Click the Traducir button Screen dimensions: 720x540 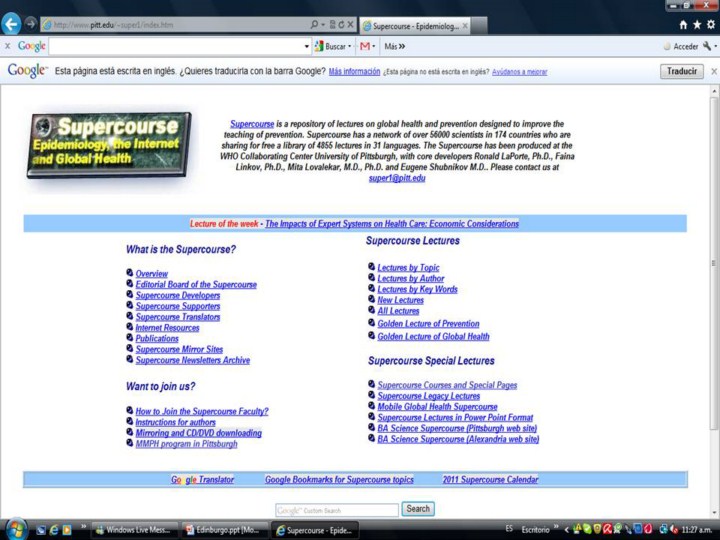(681, 71)
